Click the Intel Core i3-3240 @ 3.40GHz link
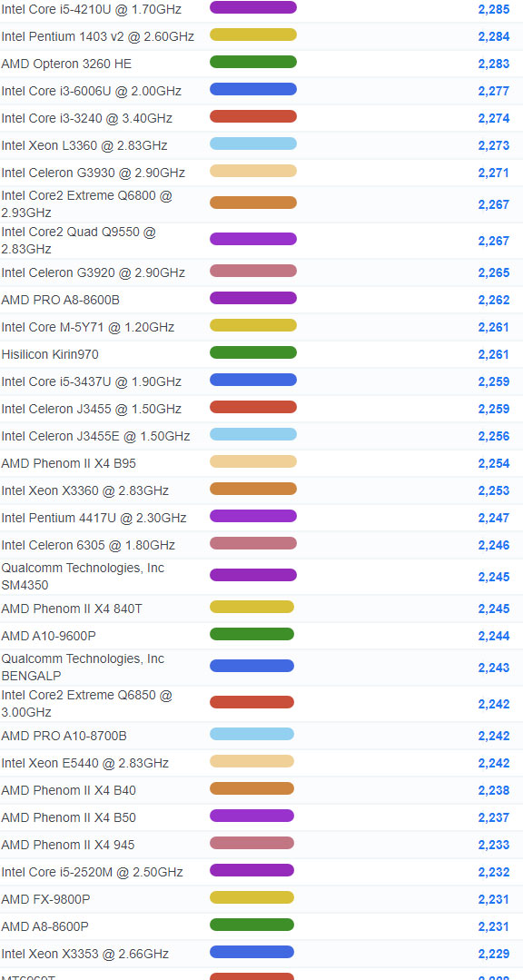 [x=87, y=118]
